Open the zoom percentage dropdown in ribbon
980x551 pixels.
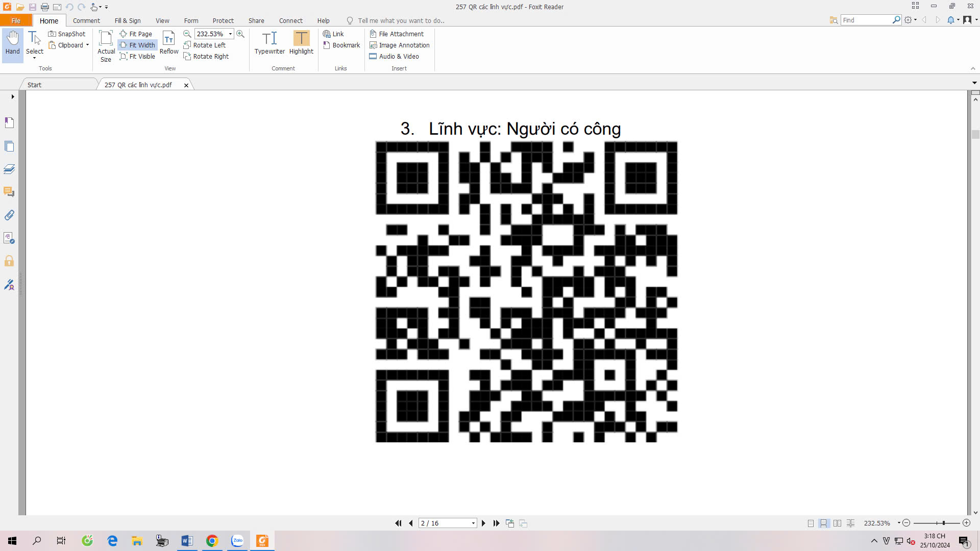coord(230,34)
